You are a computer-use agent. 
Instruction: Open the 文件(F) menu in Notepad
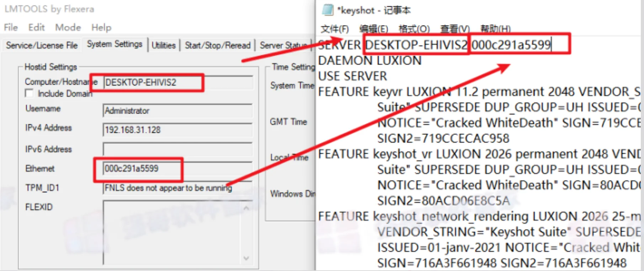[335, 28]
